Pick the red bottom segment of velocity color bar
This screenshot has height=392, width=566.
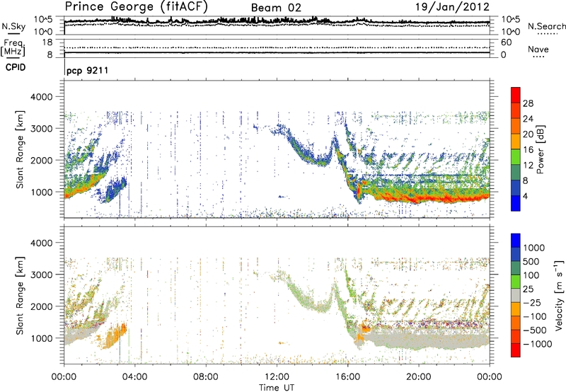pos(516,350)
